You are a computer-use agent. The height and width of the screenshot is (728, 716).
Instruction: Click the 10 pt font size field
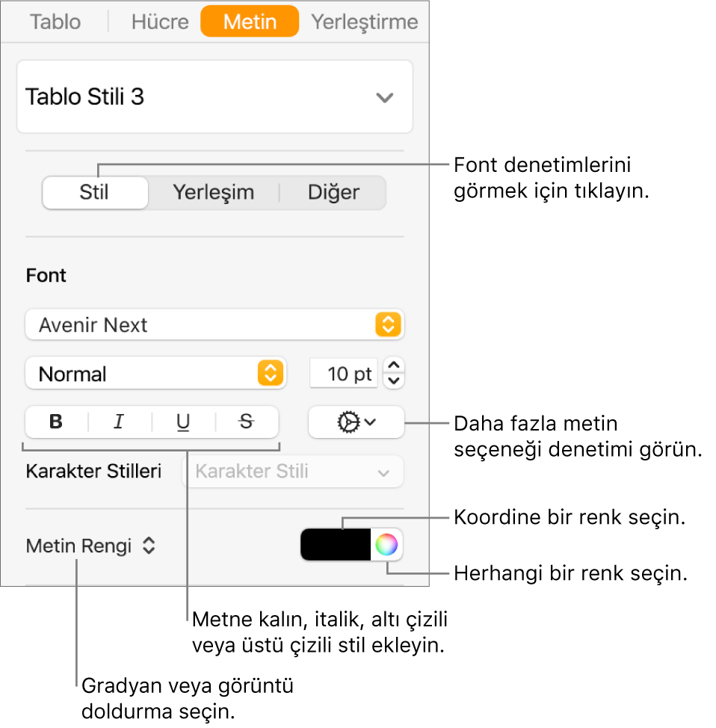[x=344, y=373]
